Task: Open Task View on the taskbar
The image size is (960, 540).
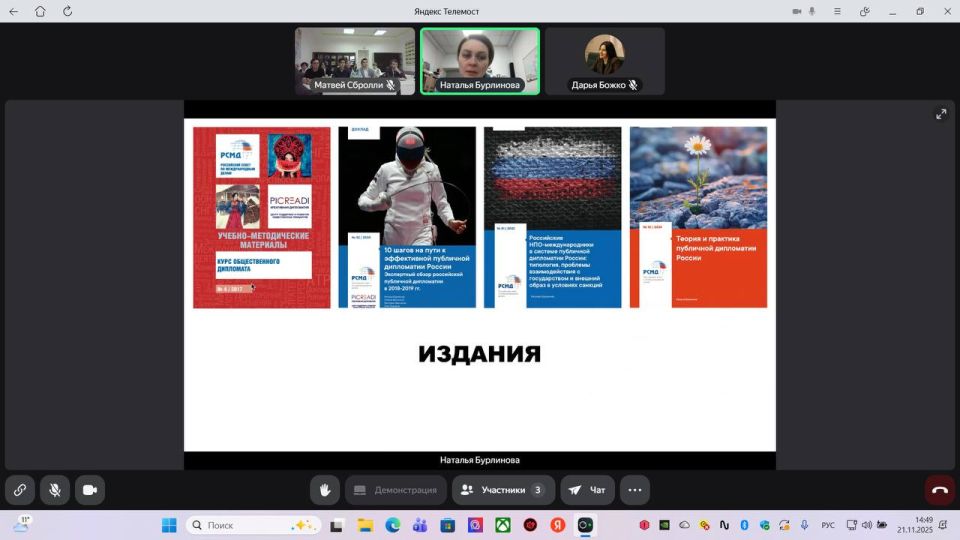Action: click(336, 525)
